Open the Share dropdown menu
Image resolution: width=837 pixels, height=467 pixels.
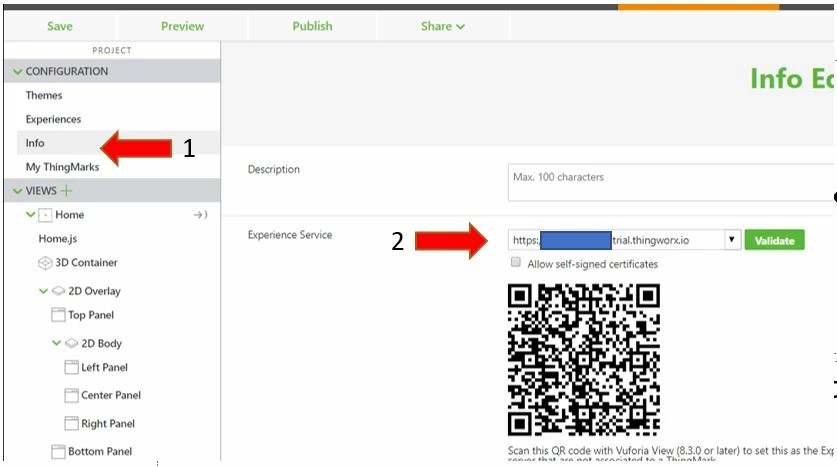pyautogui.click(x=443, y=26)
